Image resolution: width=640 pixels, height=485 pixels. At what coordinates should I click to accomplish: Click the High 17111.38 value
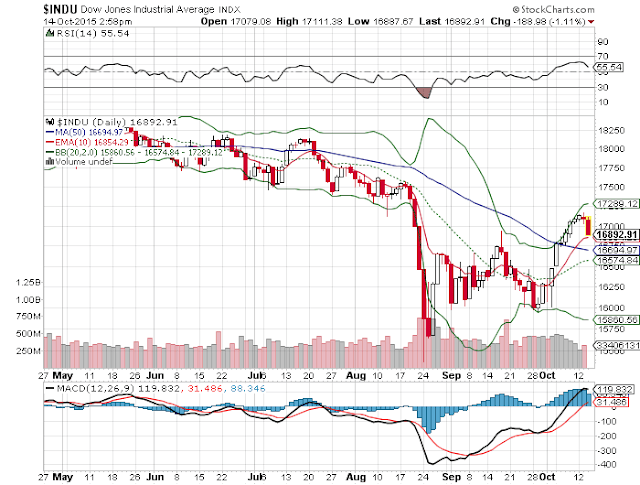tap(309, 21)
